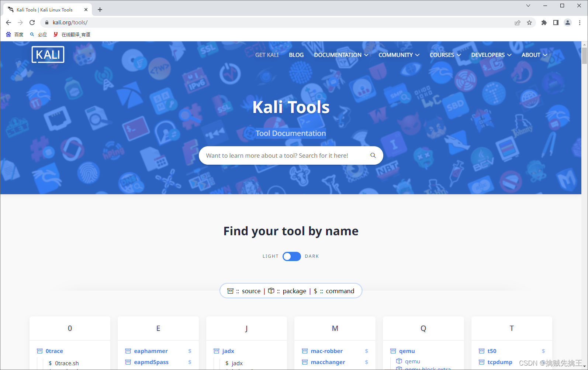Click the Tool Documentation subtitle
The image size is (588, 370).
coord(291,133)
